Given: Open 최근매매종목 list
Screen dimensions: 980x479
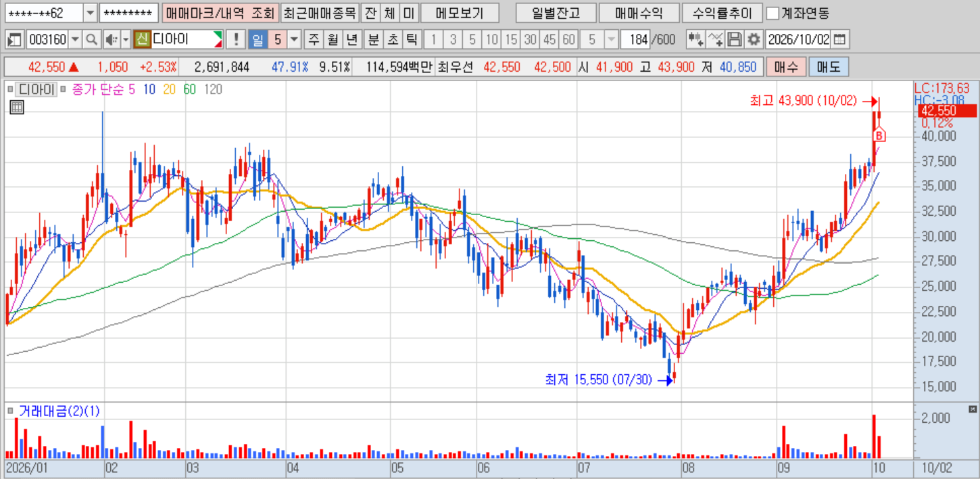Looking at the screenshot, I should point(319,13).
